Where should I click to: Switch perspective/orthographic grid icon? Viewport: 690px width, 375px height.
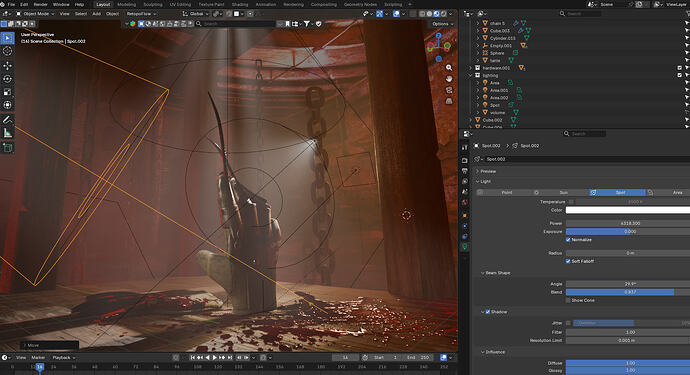pyautogui.click(x=449, y=101)
